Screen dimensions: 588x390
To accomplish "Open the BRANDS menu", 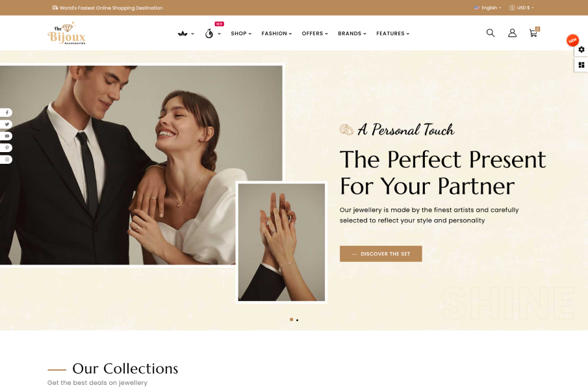I will click(352, 33).
